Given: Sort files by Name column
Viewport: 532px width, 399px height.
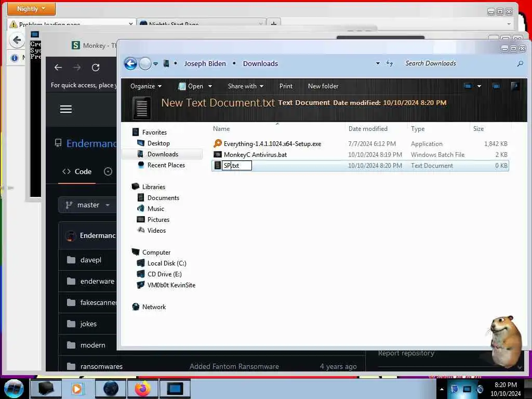Looking at the screenshot, I should (221, 129).
